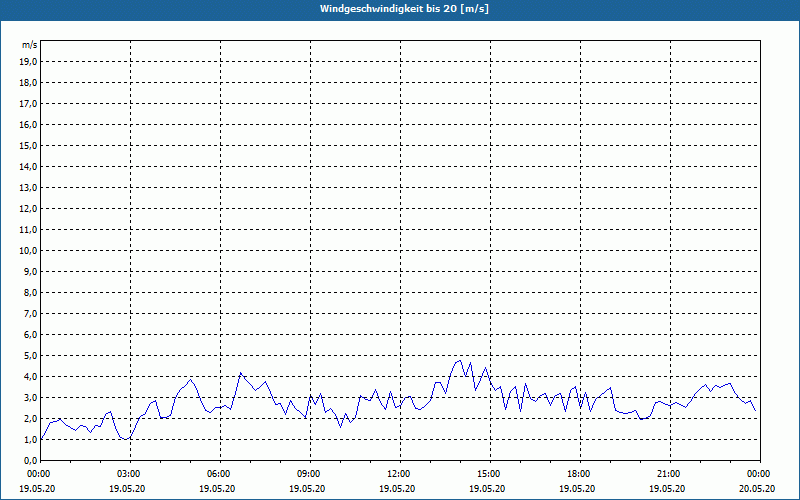Select the "m/s" unit label on the axis

click(30, 45)
